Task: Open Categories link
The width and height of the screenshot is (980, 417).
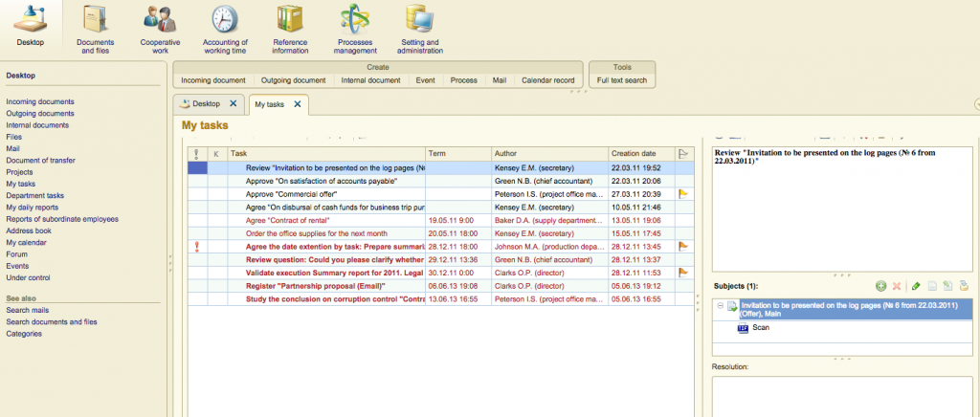Action: point(24,334)
